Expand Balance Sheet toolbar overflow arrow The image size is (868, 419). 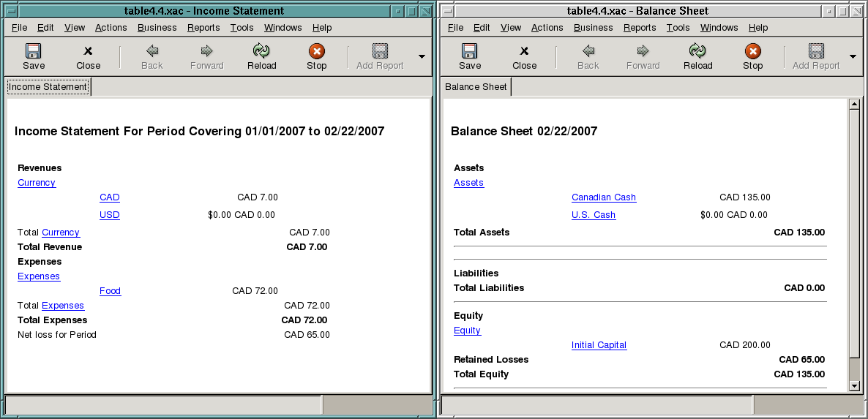point(853,56)
